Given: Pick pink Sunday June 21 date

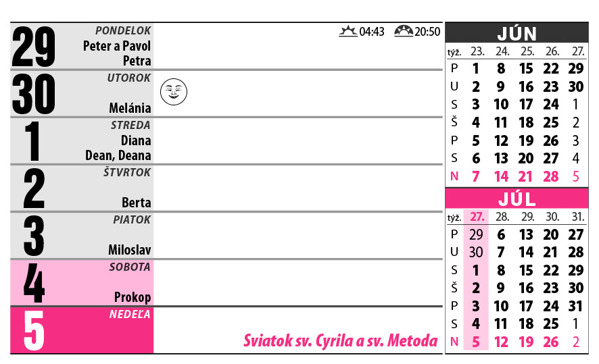Looking at the screenshot, I should (526, 176).
